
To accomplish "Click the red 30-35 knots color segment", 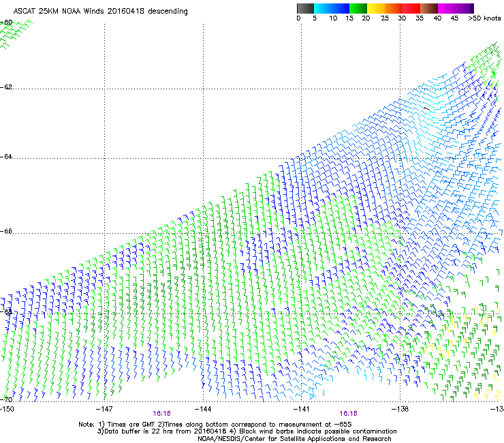I will tap(411, 8).
